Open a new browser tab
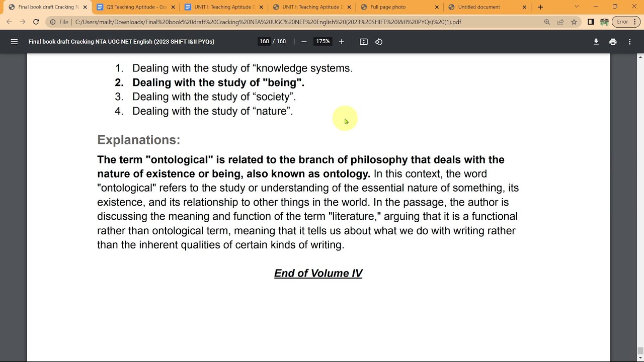Viewport: 644px width, 362px height. [x=540, y=7]
